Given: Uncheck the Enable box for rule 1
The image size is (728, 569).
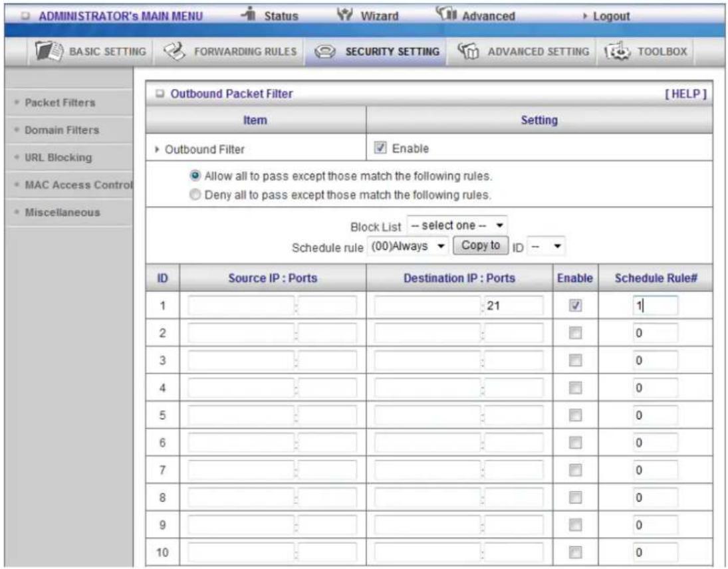Looking at the screenshot, I should (575, 305).
